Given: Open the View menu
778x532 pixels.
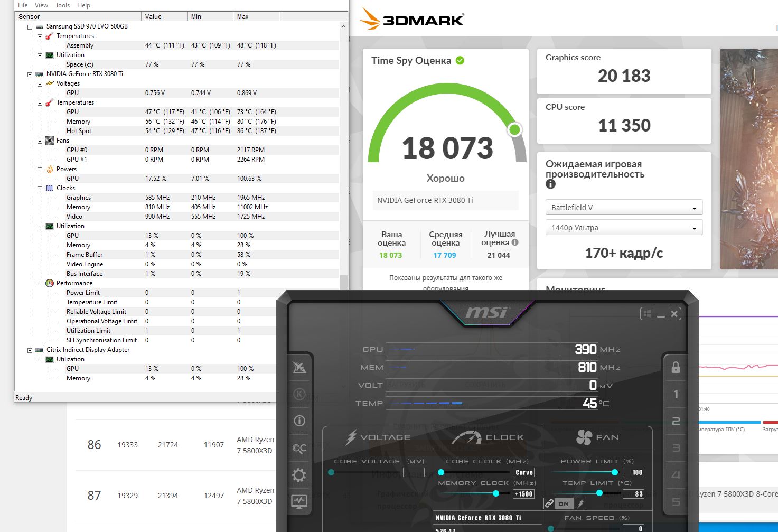Looking at the screenshot, I should 41,5.
